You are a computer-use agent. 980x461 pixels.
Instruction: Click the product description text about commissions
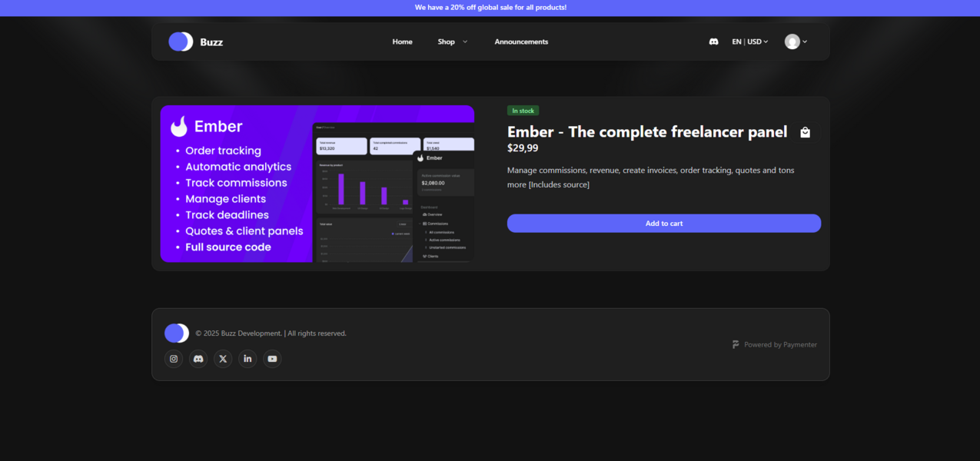[x=651, y=177]
